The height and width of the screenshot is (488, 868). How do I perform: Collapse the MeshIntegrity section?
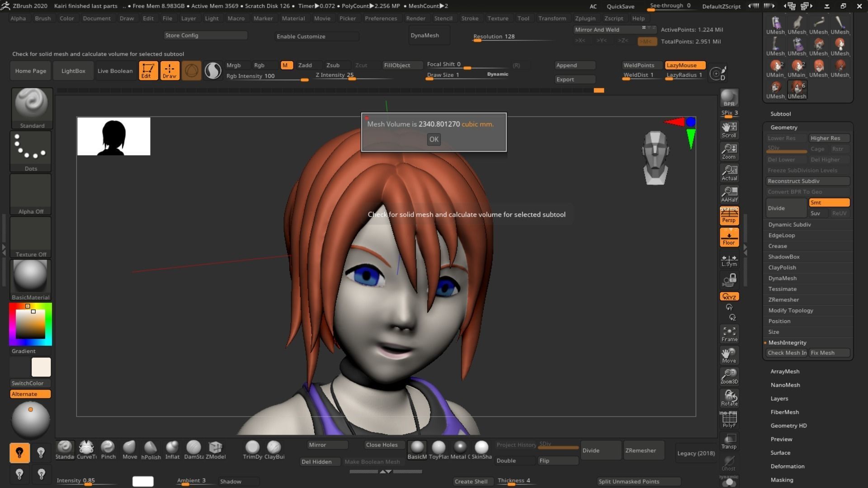787,343
